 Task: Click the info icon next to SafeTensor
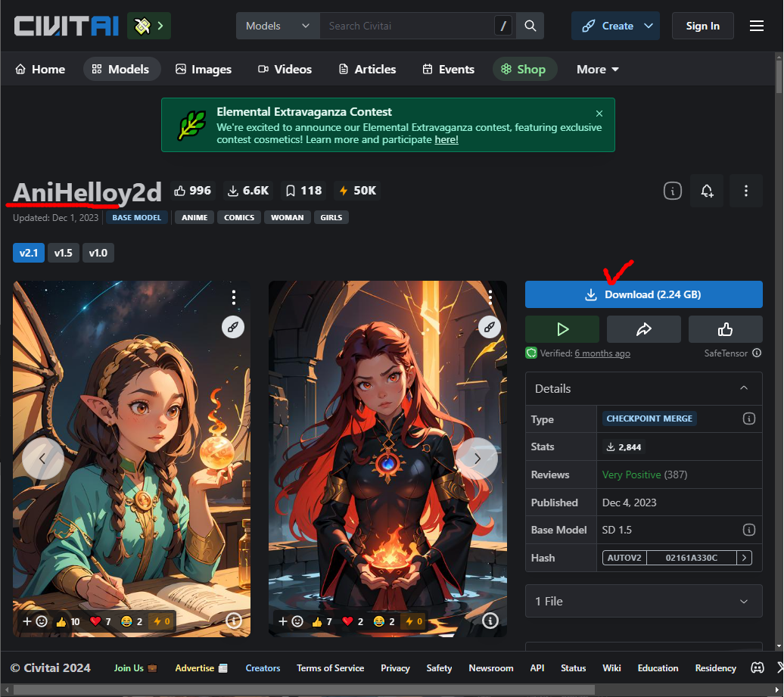click(x=757, y=353)
